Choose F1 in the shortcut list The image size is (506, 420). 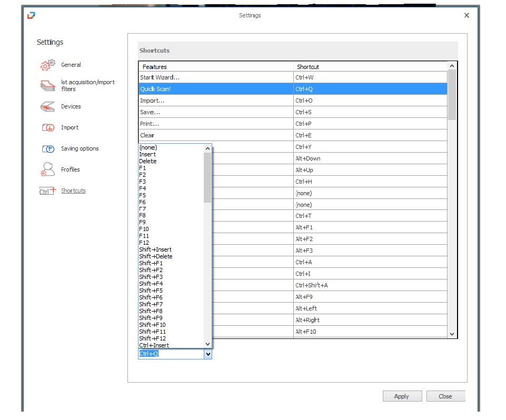pos(171,168)
